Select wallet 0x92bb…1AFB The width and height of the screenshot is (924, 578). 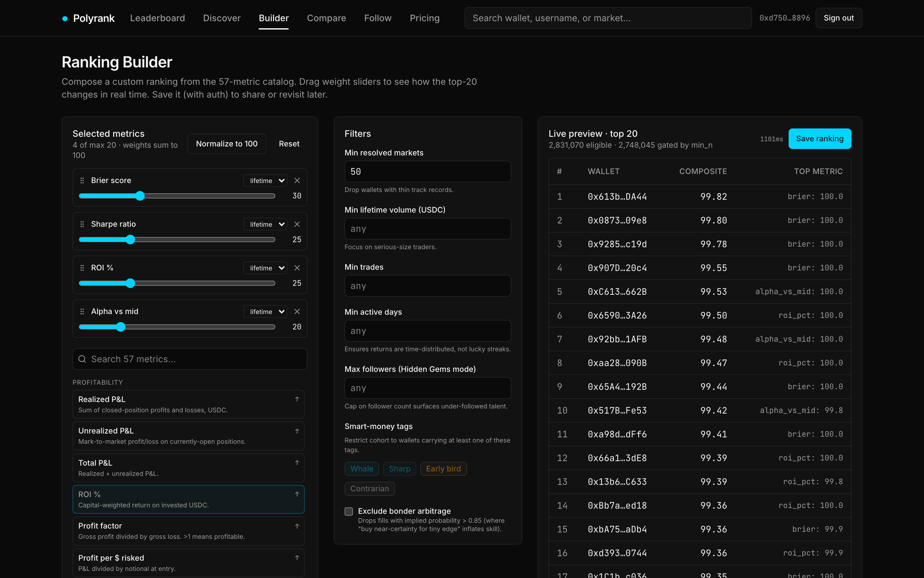coord(700,339)
